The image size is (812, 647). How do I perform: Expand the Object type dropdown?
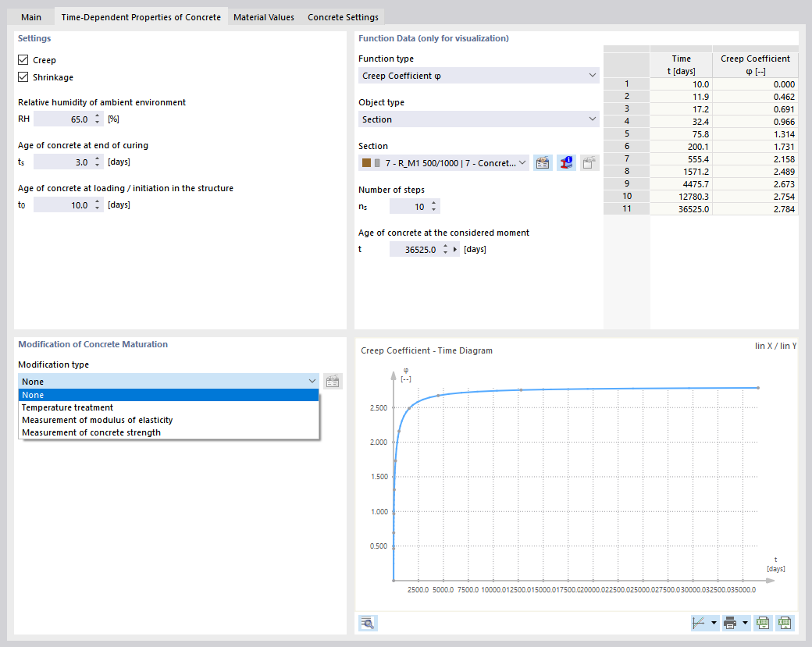[x=479, y=119]
